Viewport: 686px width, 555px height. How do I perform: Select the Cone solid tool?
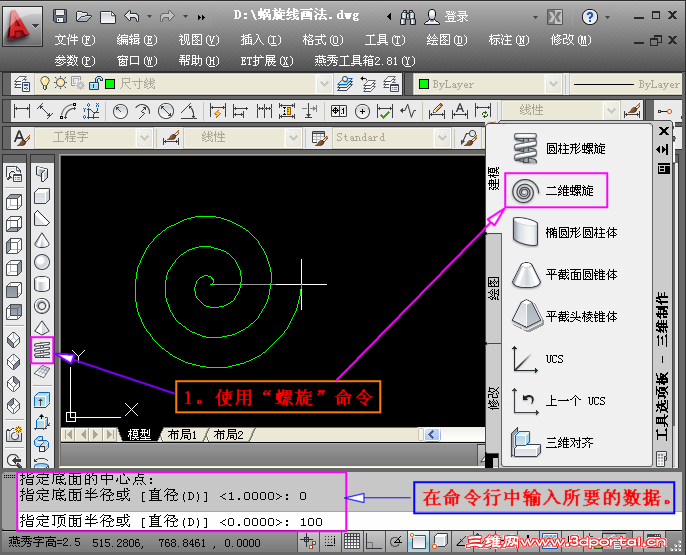[x=42, y=240]
